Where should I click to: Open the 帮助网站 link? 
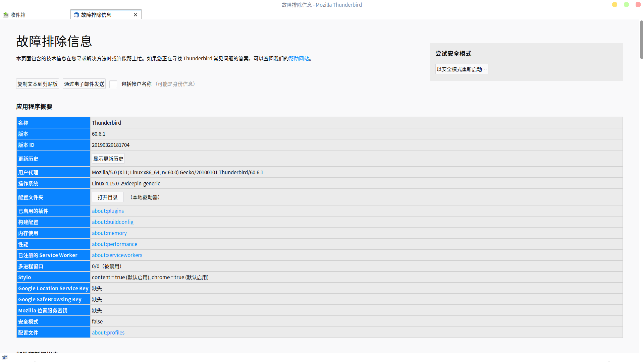[299, 59]
